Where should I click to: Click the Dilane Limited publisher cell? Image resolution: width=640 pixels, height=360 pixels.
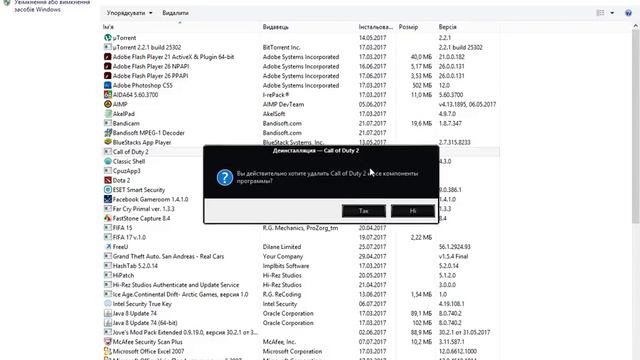[x=282, y=247]
